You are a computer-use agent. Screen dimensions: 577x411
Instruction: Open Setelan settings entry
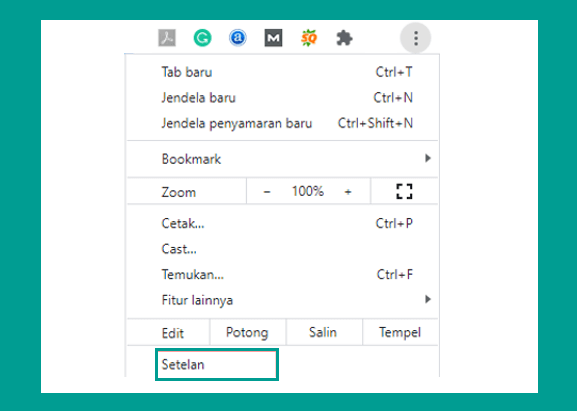pos(217,365)
